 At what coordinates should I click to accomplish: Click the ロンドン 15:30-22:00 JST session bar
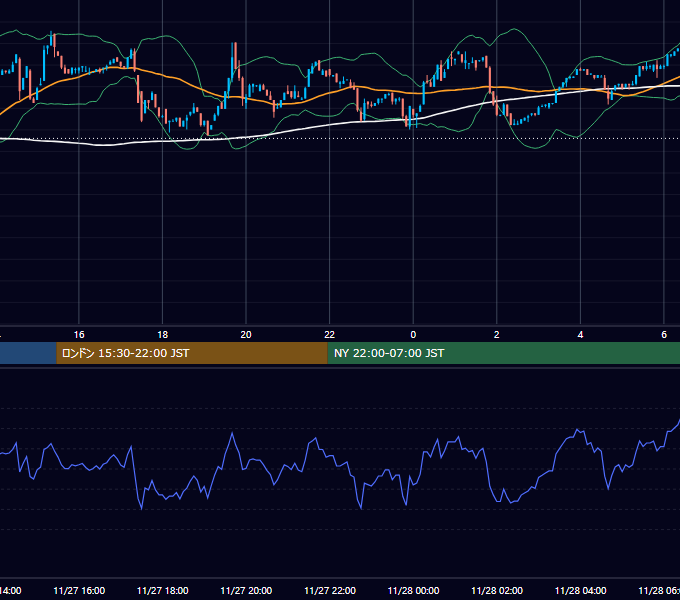pyautogui.click(x=192, y=353)
